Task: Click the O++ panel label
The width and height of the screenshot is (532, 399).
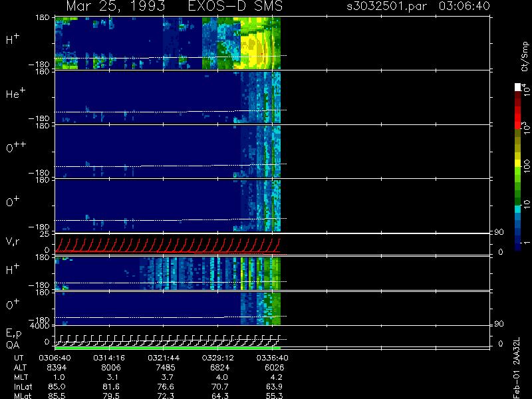Action: [x=16, y=148]
